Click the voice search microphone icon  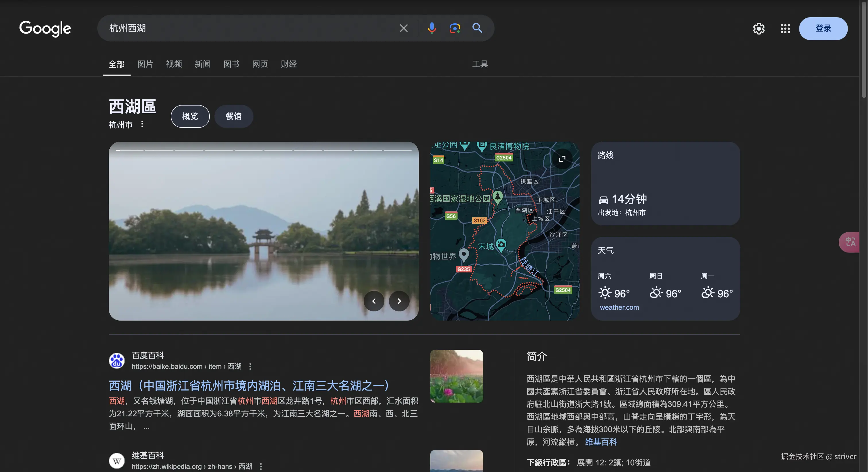pyautogui.click(x=432, y=28)
